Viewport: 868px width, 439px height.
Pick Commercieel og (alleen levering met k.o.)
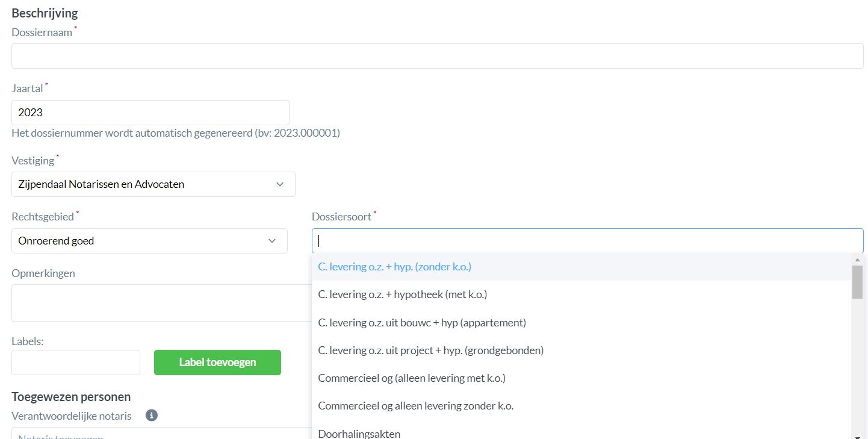(411, 378)
